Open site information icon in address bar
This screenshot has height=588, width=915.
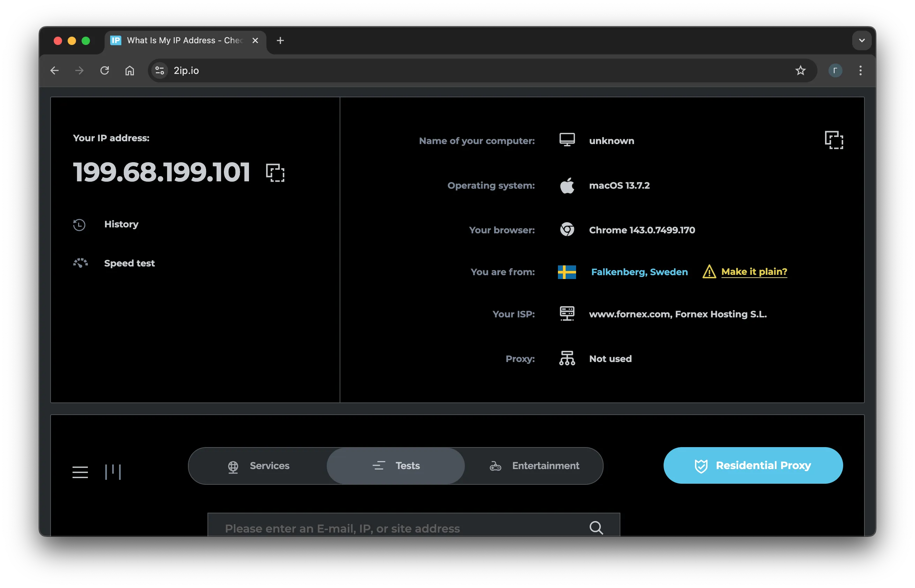160,71
